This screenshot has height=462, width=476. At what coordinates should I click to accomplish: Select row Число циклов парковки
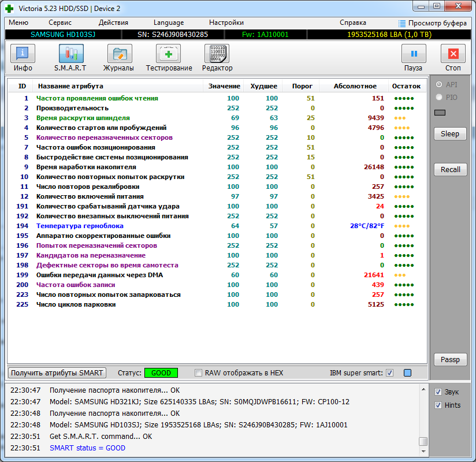tap(217, 304)
